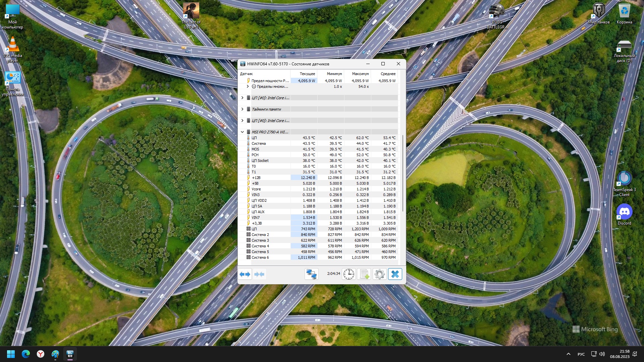The height and width of the screenshot is (362, 644).
Task: Click the clock reset timer icon
Action: 349,274
